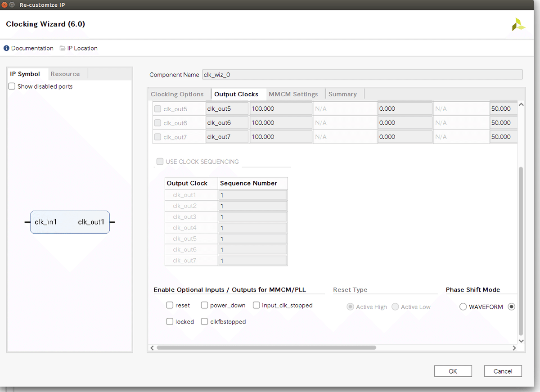540x392 pixels.
Task: Toggle Show disabled ports checkbox
Action: pos(12,86)
